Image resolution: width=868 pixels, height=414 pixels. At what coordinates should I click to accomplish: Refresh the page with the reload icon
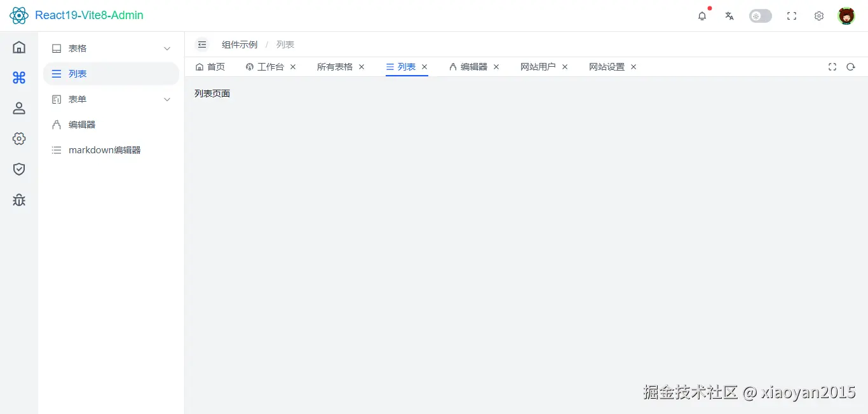pyautogui.click(x=851, y=67)
